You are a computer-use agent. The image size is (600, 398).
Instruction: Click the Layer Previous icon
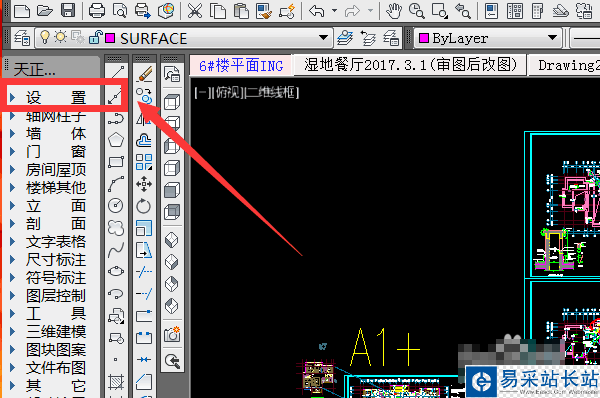(x=368, y=38)
